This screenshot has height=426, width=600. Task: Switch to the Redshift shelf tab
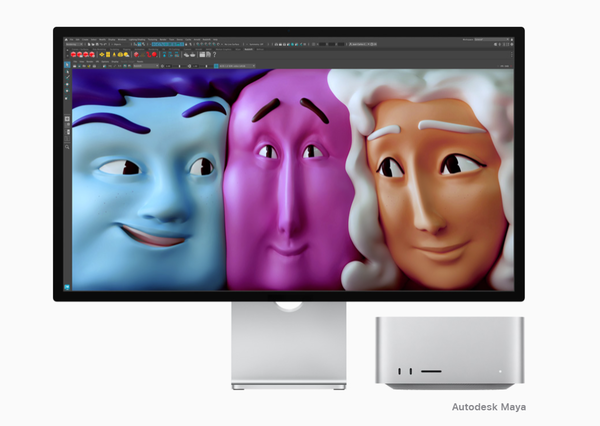point(249,49)
